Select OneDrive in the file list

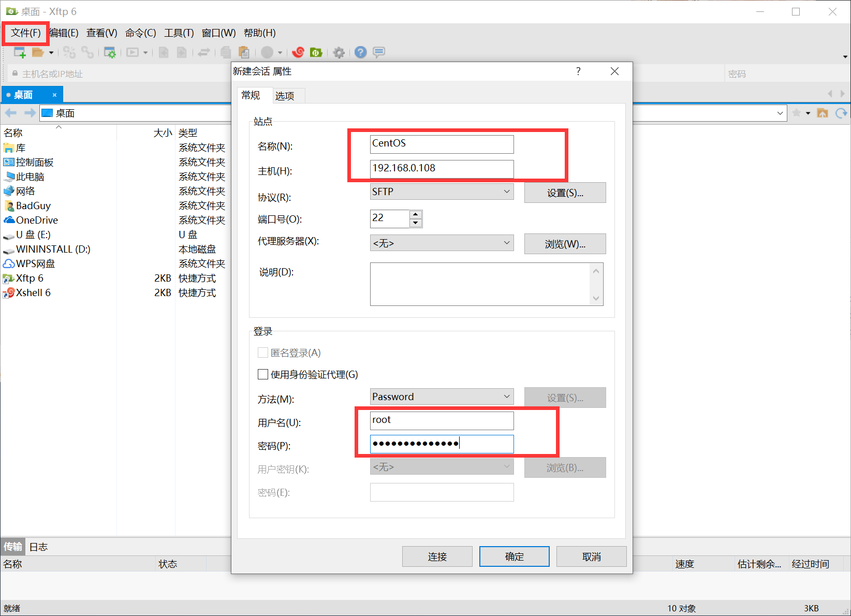tap(37, 220)
